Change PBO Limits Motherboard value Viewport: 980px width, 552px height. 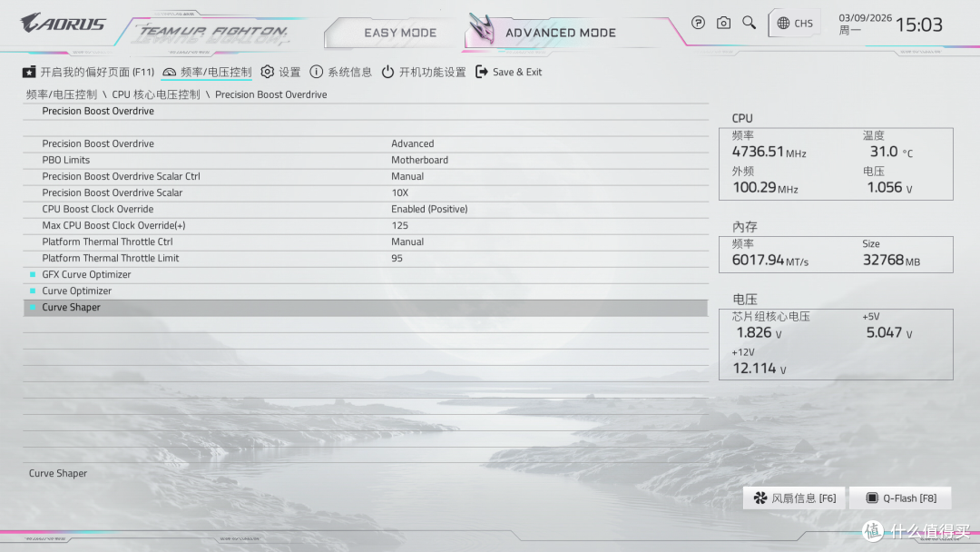[419, 160]
